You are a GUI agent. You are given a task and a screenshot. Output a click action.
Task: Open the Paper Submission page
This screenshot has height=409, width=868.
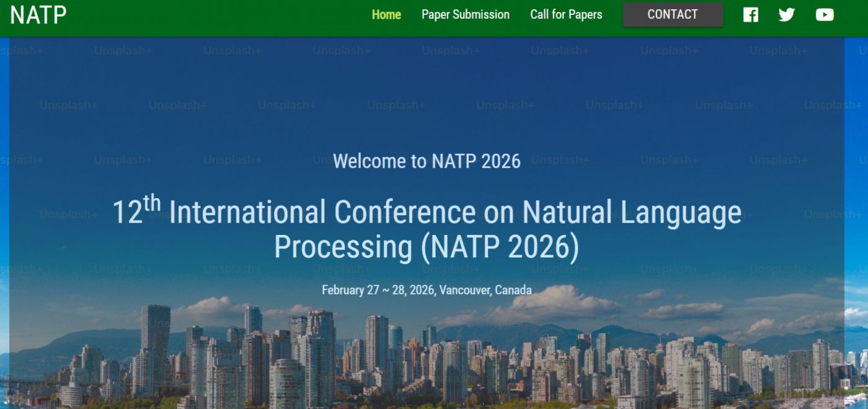coord(465,14)
